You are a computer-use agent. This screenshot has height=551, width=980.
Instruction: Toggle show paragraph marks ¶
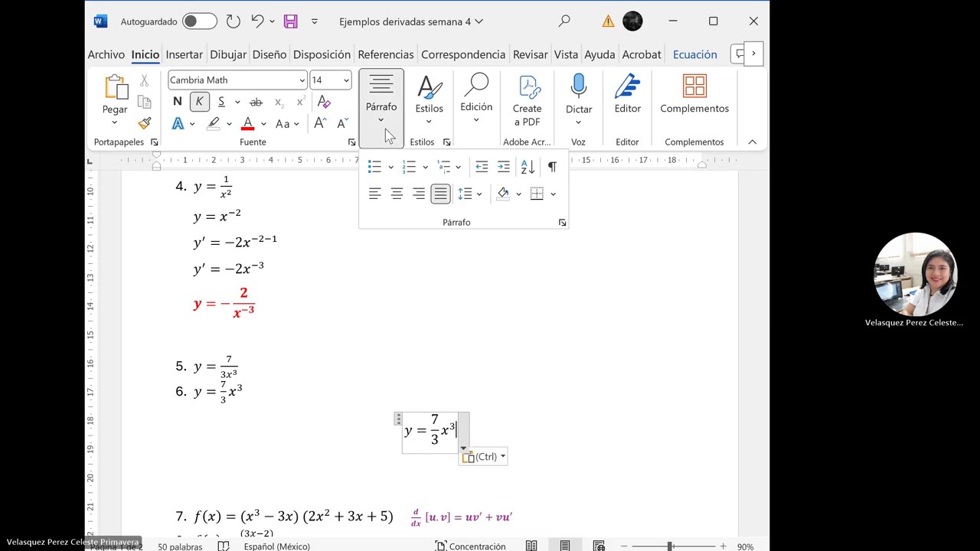552,167
